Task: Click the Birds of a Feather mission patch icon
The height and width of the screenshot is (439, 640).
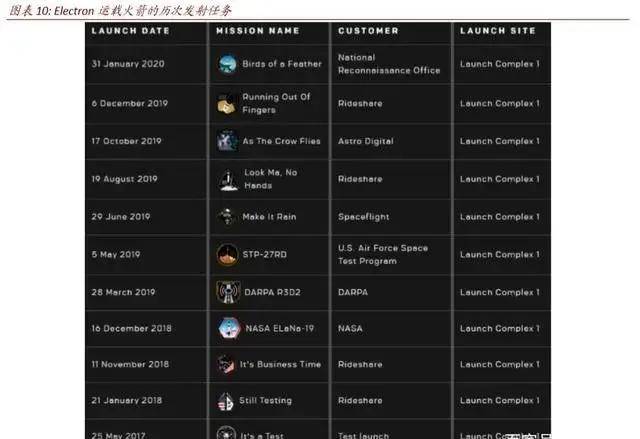Action: pos(227,64)
